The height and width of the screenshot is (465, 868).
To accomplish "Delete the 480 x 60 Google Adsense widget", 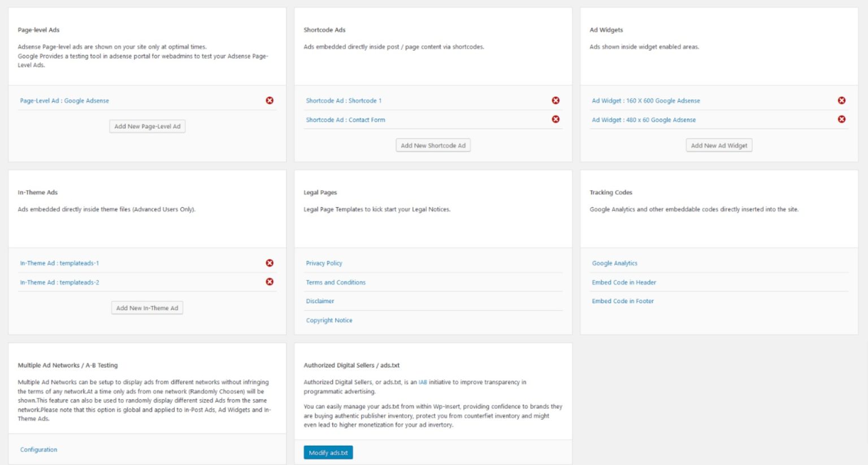I will coord(841,119).
